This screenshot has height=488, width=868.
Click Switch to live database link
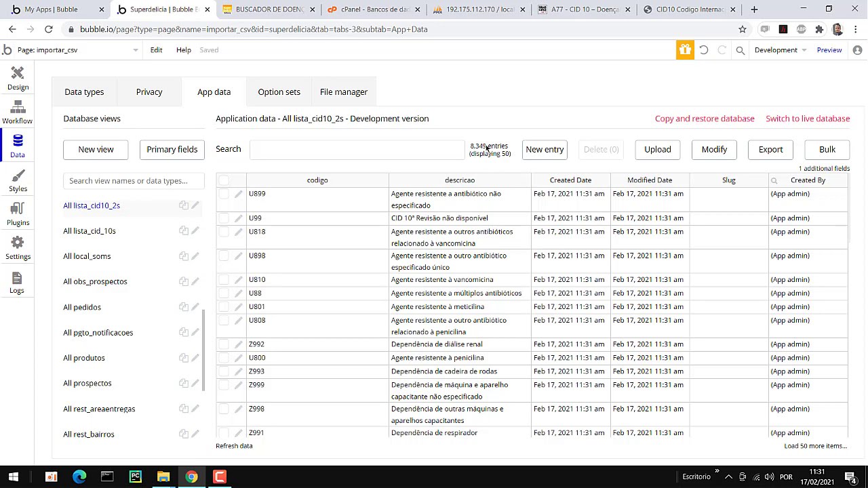click(x=808, y=119)
